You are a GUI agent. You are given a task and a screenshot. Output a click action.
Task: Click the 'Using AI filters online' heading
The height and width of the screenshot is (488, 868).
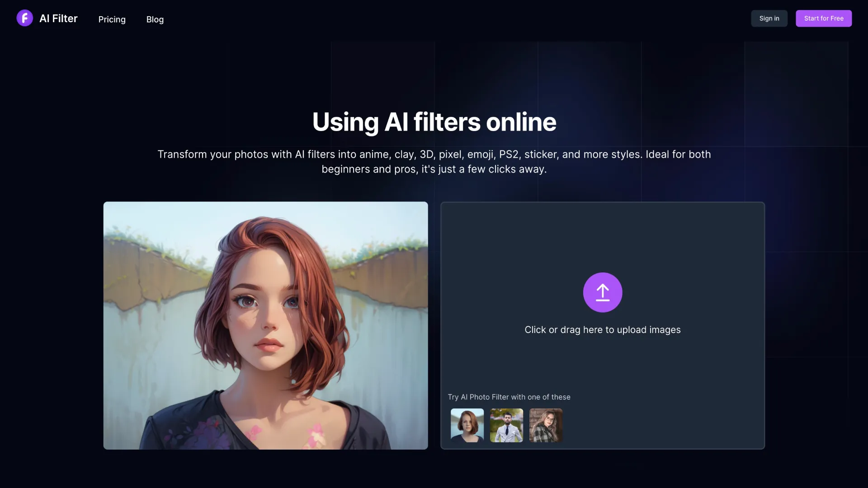pos(434,122)
